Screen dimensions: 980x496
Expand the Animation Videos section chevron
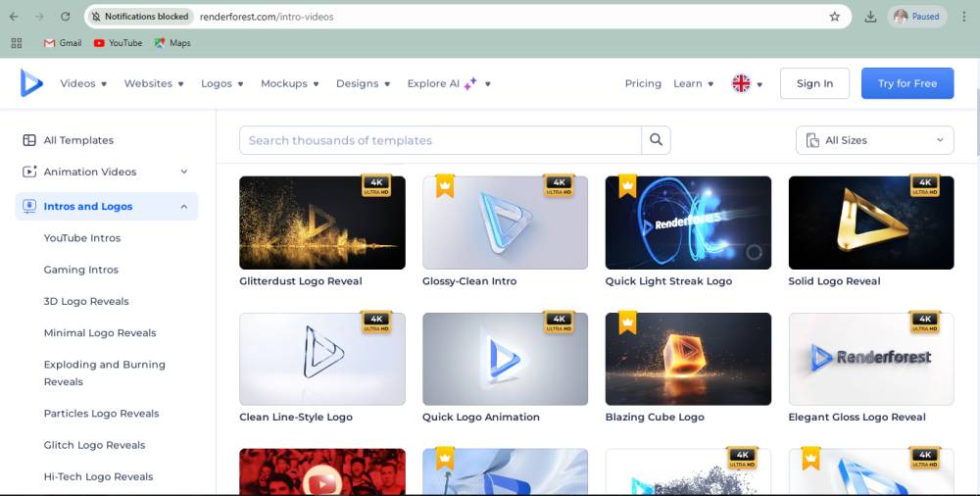tap(184, 172)
